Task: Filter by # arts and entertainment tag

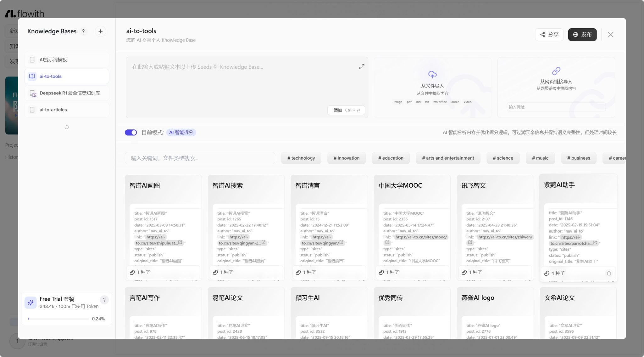Action: [x=448, y=158]
